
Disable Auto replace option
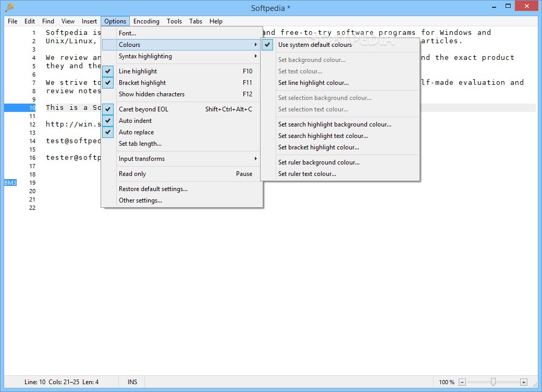[182, 132]
